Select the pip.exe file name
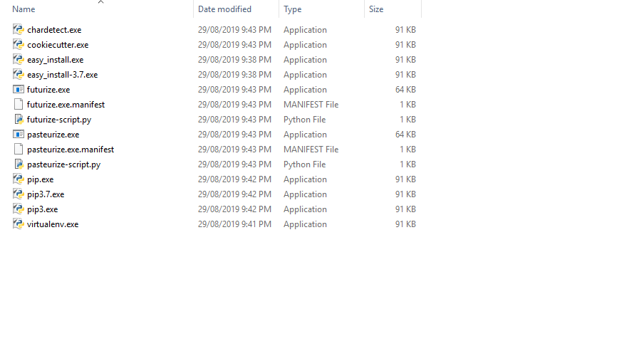The width and height of the screenshot is (644, 356). (40, 179)
